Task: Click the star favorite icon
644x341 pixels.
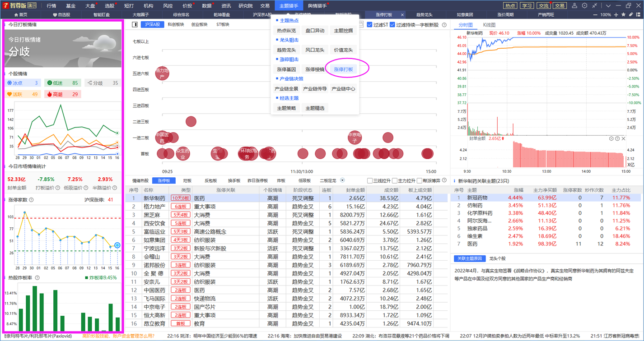Action: pyautogui.click(x=624, y=15)
